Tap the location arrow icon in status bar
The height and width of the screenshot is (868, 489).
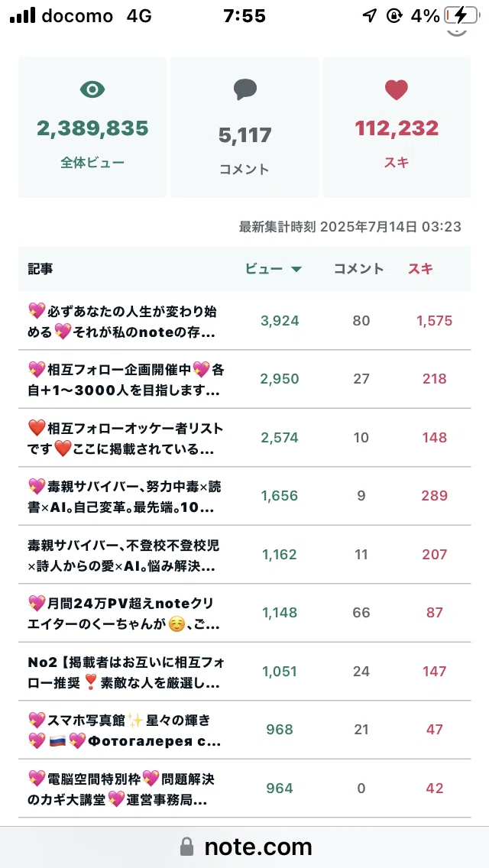369,16
